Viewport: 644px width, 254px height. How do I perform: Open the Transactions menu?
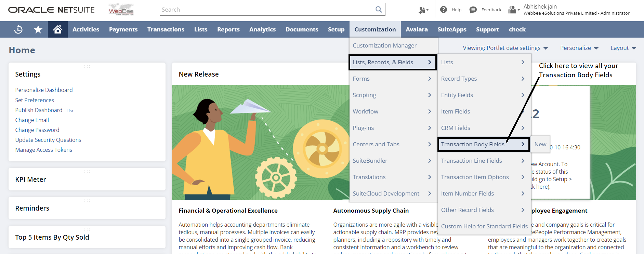coord(166,29)
